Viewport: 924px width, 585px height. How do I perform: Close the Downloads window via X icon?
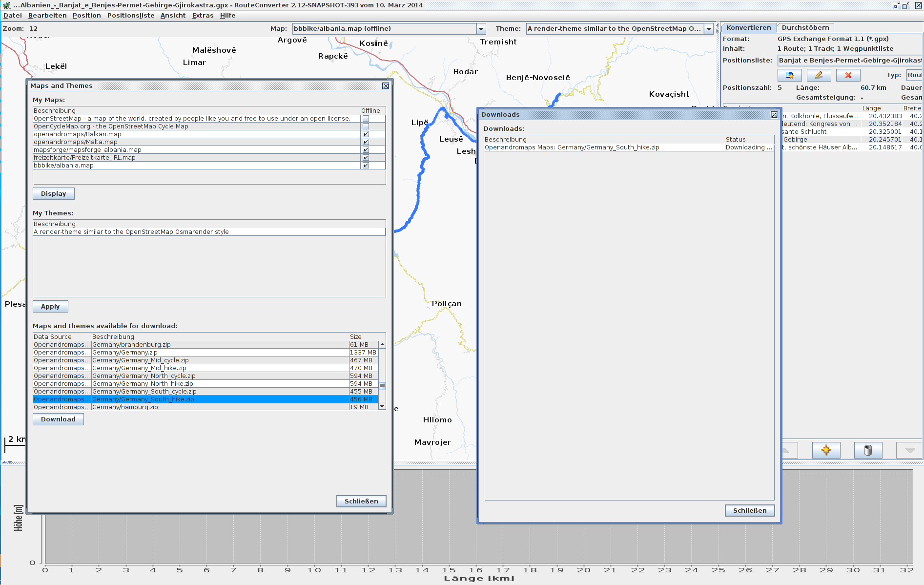pyautogui.click(x=774, y=115)
